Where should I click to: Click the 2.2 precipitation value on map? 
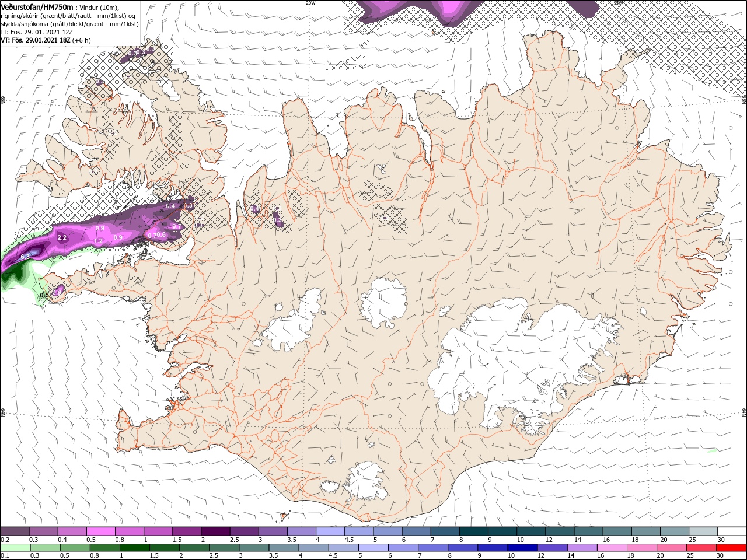click(x=62, y=237)
